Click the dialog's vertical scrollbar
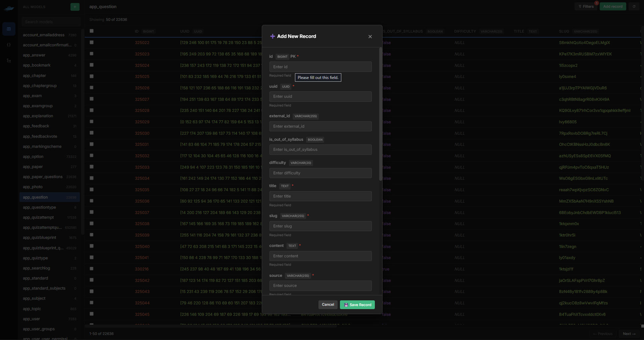The width and height of the screenshot is (644, 340). point(380,114)
